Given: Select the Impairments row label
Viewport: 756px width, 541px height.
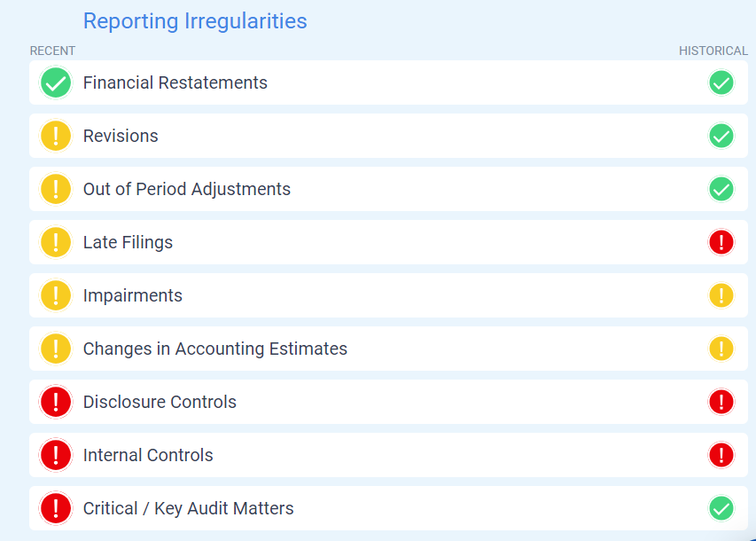Looking at the screenshot, I should point(133,295).
